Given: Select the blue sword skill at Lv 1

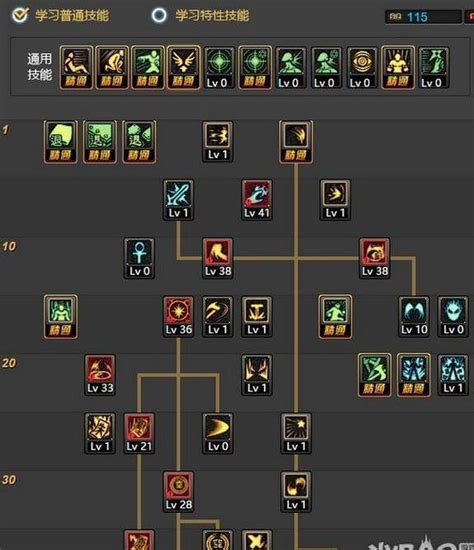Looking at the screenshot, I should pos(178,200).
